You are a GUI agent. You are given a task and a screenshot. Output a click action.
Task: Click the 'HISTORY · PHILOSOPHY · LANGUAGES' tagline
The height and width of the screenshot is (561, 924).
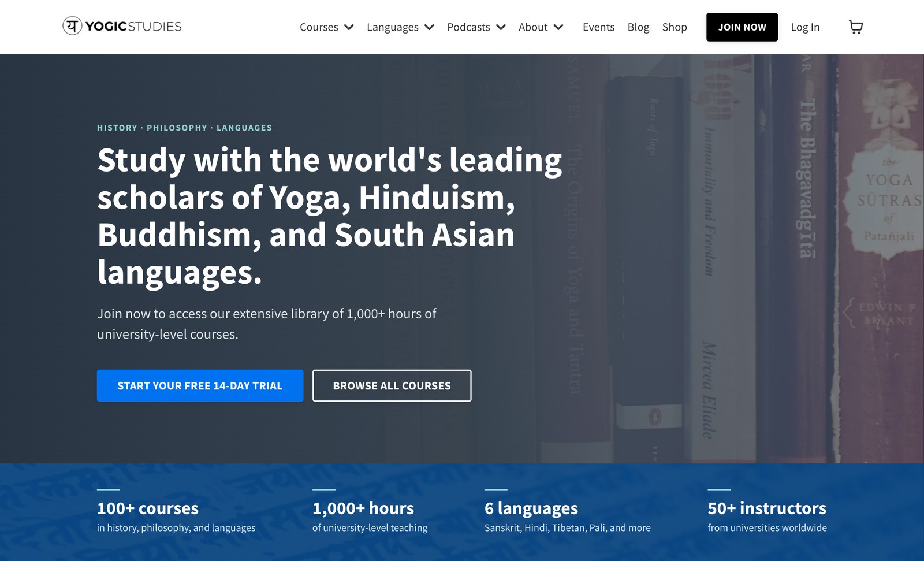184,128
